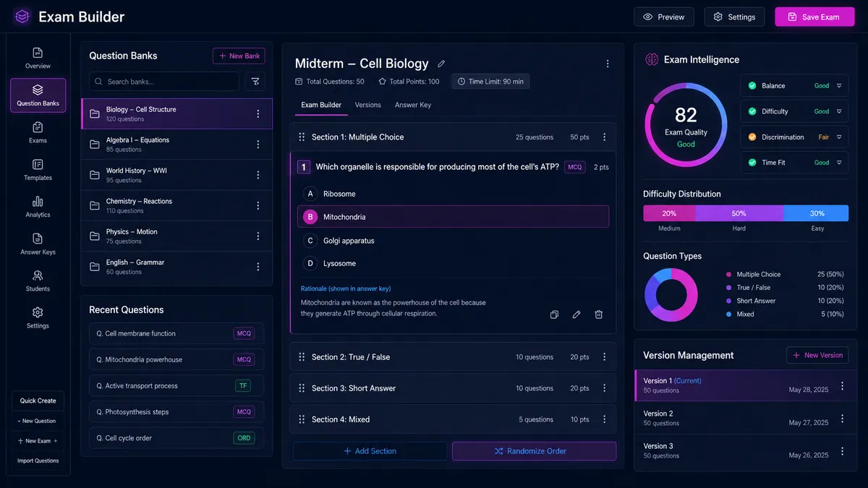This screenshot has height=488, width=868.
Task: Select answer option D Lysosome
Action: coord(453,263)
